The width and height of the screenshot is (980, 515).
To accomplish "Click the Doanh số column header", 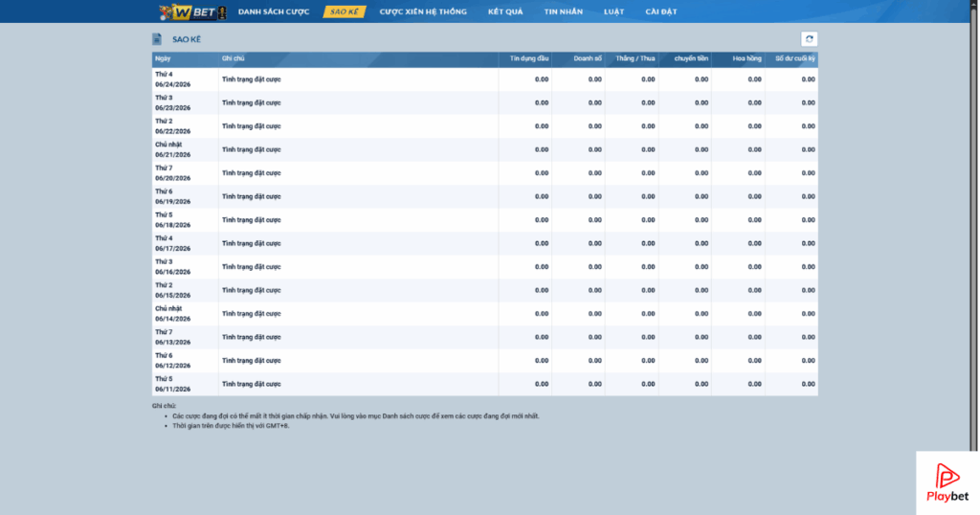I will [578, 58].
